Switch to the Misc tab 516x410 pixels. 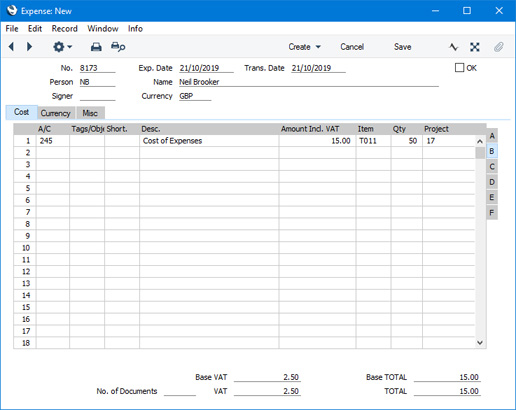tap(90, 113)
